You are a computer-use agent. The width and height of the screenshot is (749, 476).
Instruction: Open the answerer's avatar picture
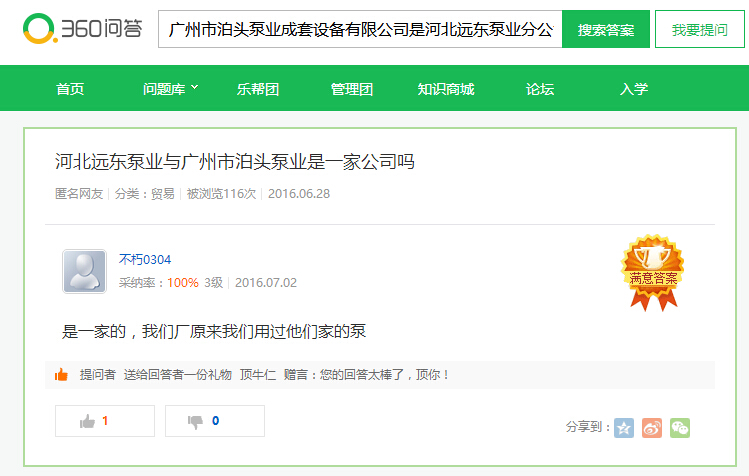pos(85,271)
